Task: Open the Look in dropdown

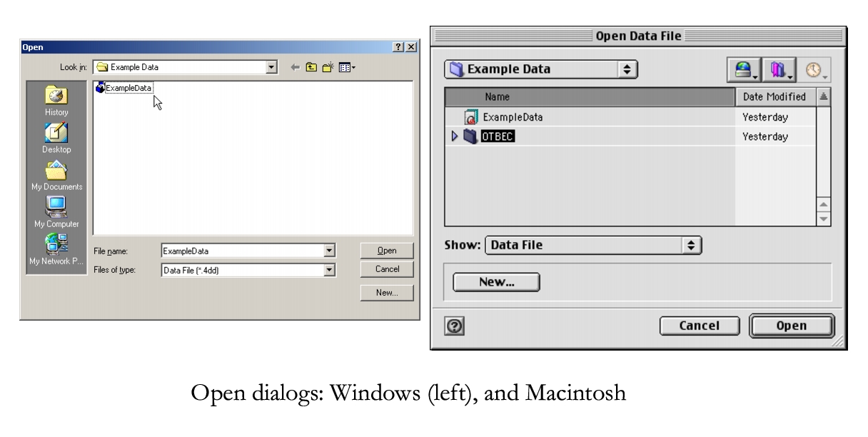Action: pyautogui.click(x=272, y=68)
